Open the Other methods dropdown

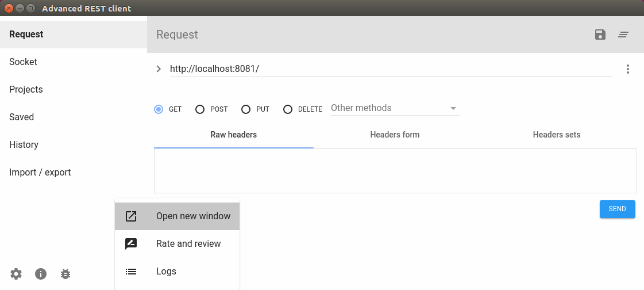tap(395, 108)
